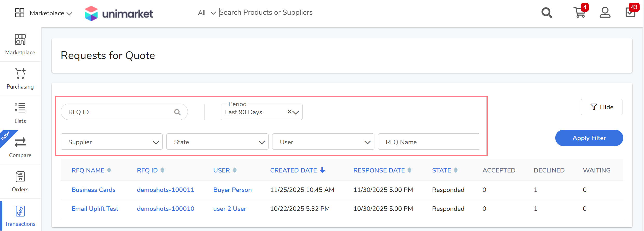Open the Business Cards RFQ link
The width and height of the screenshot is (644, 231).
[x=93, y=190]
